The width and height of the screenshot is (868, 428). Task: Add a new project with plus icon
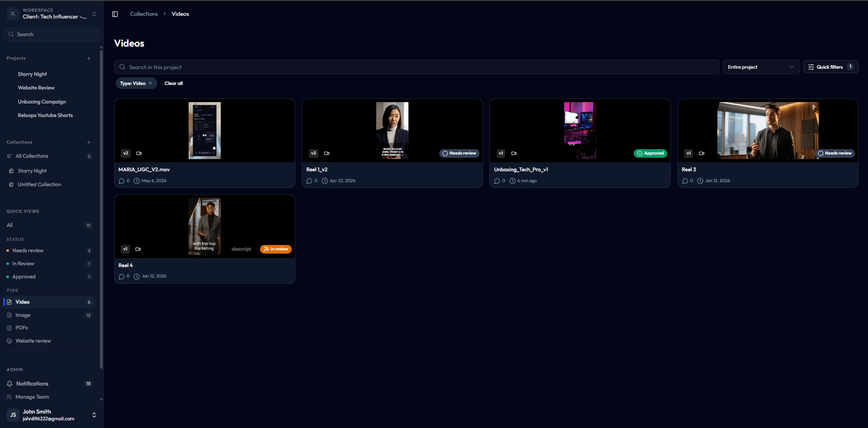(89, 58)
